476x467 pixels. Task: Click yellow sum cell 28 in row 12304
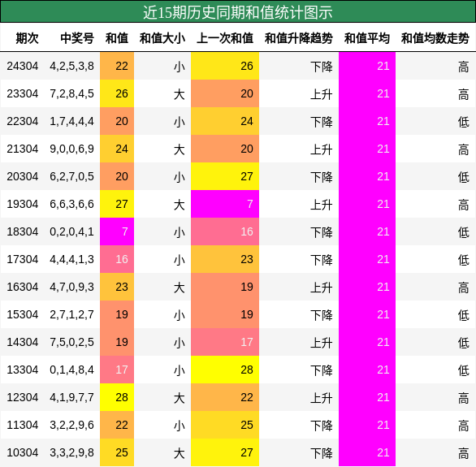pos(117,397)
